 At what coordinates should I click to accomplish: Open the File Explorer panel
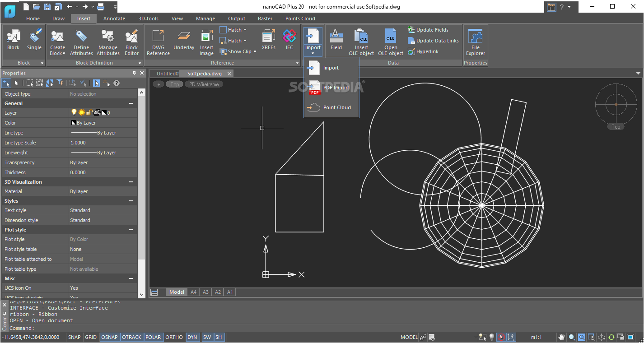[x=476, y=42]
